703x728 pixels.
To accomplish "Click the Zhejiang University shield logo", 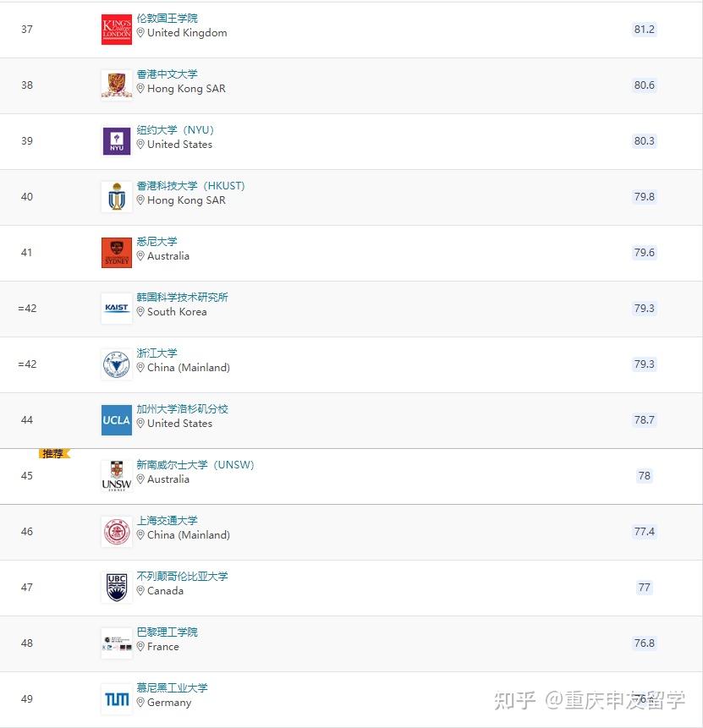I will (116, 364).
